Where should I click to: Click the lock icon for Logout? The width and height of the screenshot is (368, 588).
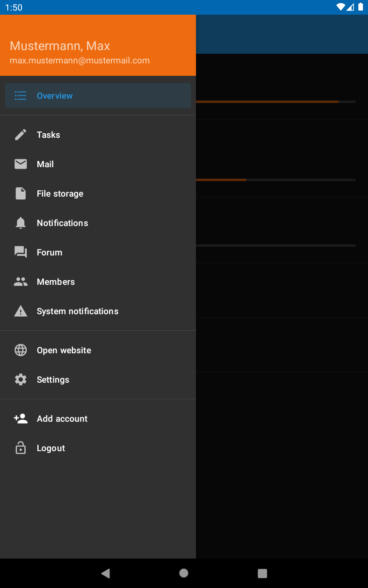tap(21, 448)
